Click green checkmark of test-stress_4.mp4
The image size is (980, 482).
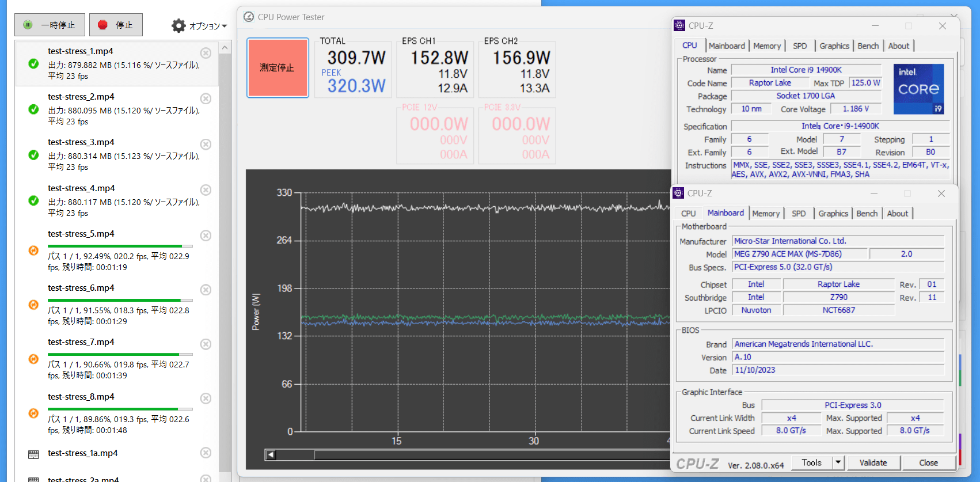[x=34, y=200]
